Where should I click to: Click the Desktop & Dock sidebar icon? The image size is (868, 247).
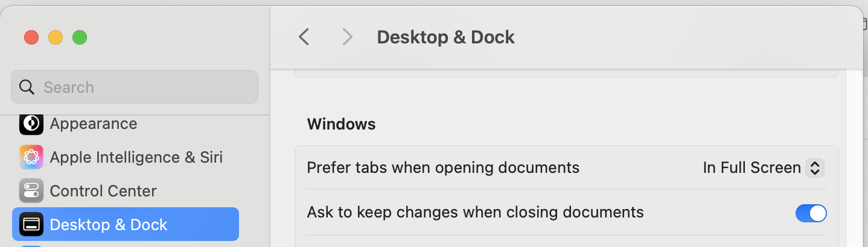pyautogui.click(x=31, y=225)
